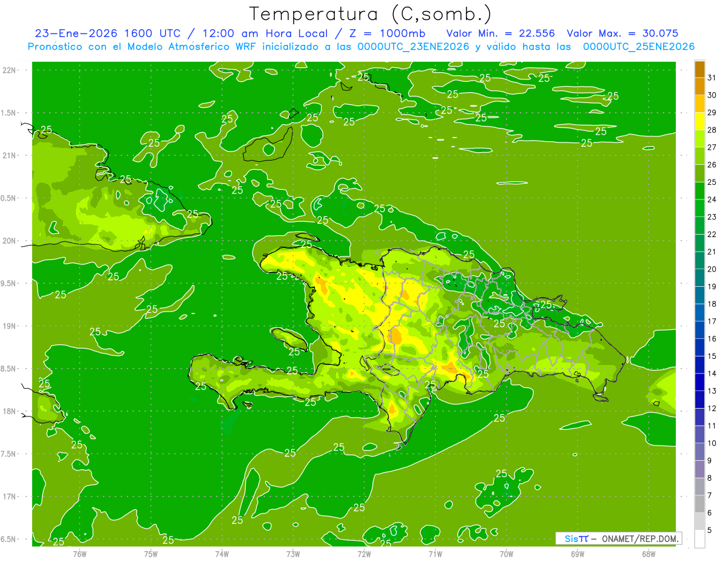Click the "Valor Min. = 22.556" value
Screen dimensions: 728x562
[x=500, y=33]
